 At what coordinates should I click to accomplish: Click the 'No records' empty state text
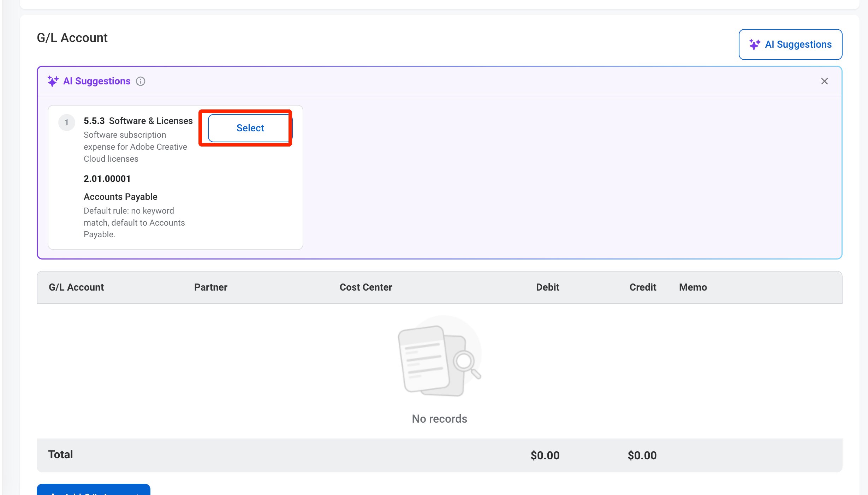click(439, 419)
